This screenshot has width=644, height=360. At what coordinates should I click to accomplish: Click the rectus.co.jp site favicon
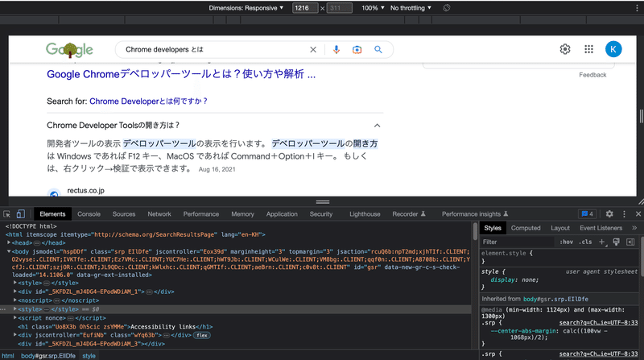point(54,193)
